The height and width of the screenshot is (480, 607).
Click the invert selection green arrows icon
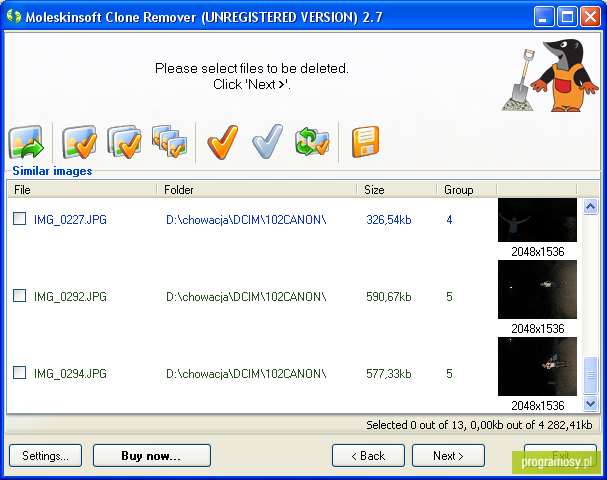(312, 142)
